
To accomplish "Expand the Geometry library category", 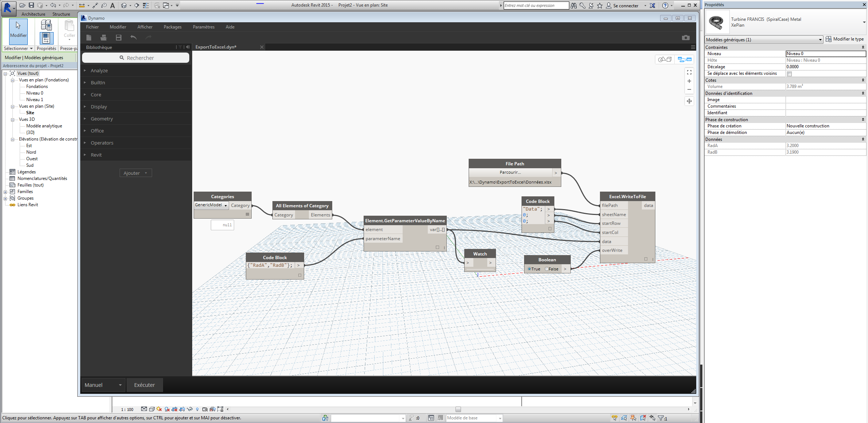I will click(102, 119).
